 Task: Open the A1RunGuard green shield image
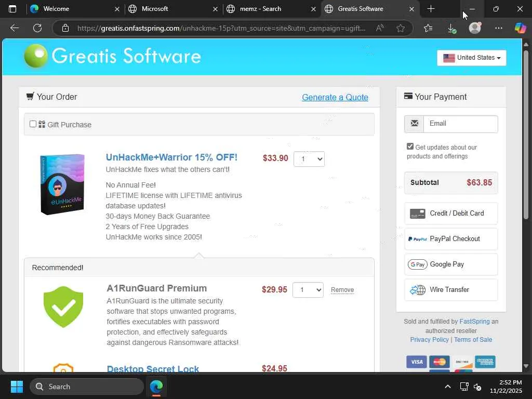click(x=63, y=307)
